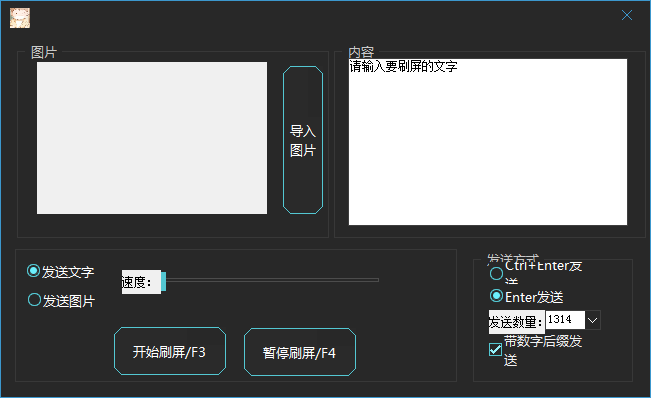Click the 内容 group label
Image resolution: width=651 pixels, height=398 pixels.
361,52
